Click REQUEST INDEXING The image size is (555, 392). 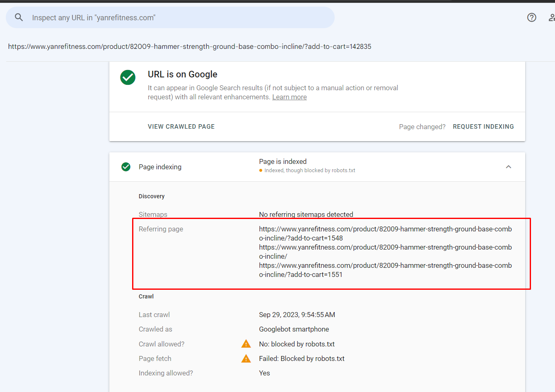pyautogui.click(x=483, y=127)
